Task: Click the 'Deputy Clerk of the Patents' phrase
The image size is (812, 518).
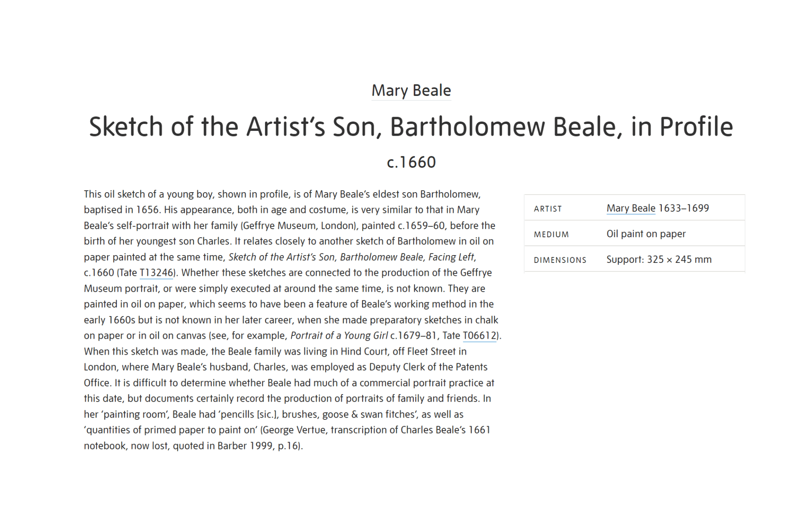Action: click(x=428, y=367)
